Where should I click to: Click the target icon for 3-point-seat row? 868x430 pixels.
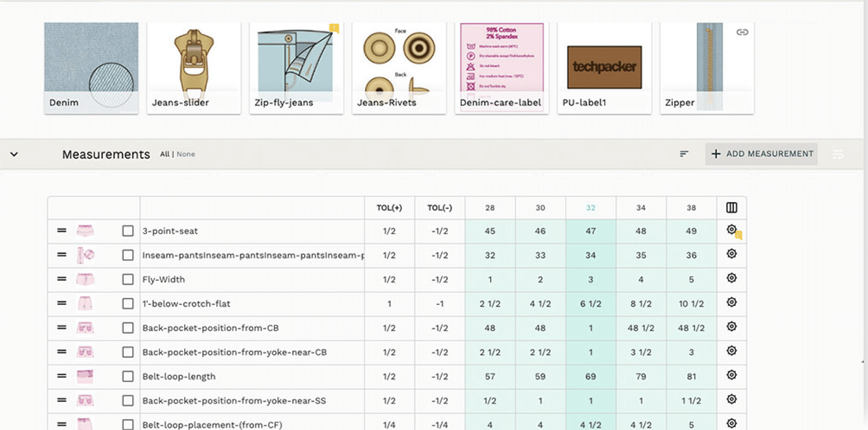pyautogui.click(x=731, y=229)
